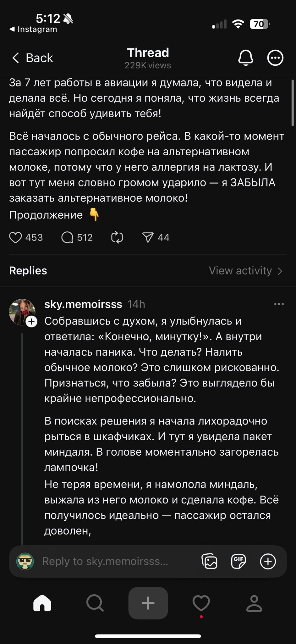Add a GIF to the reply
296x644 pixels.
click(238, 561)
